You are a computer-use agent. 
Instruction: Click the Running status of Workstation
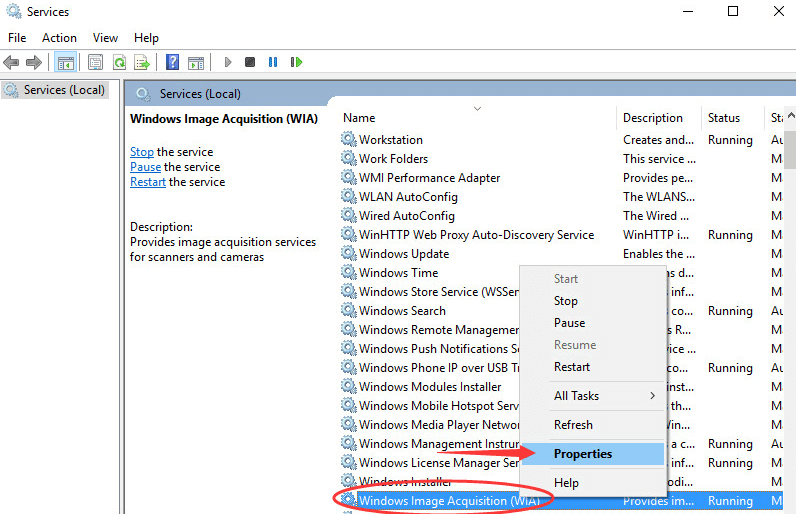click(x=730, y=140)
